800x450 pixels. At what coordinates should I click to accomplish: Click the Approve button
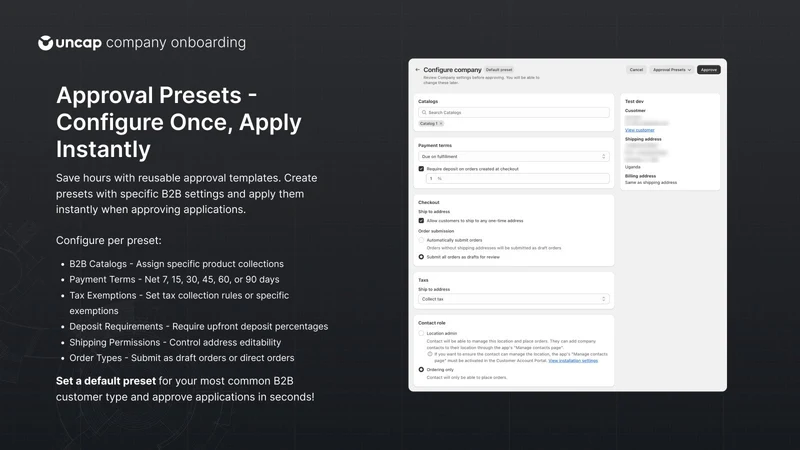(x=709, y=70)
